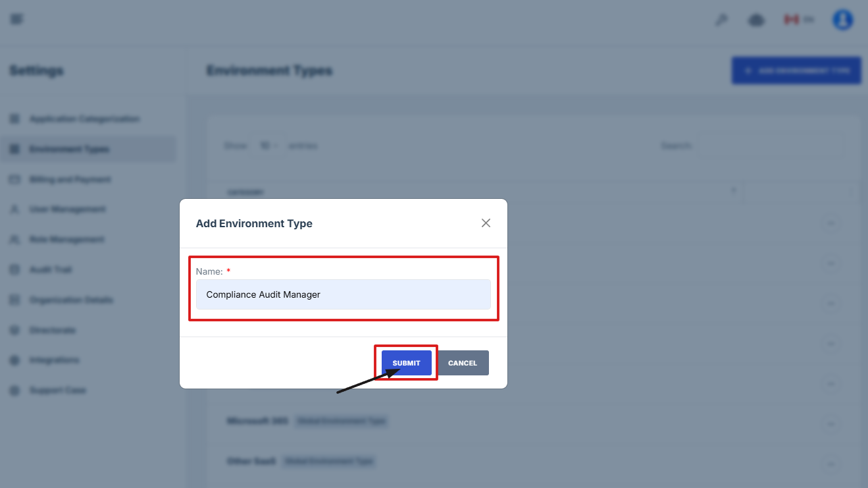The image size is (868, 488).
Task: Click the key icon in top bar
Action: [x=721, y=20]
